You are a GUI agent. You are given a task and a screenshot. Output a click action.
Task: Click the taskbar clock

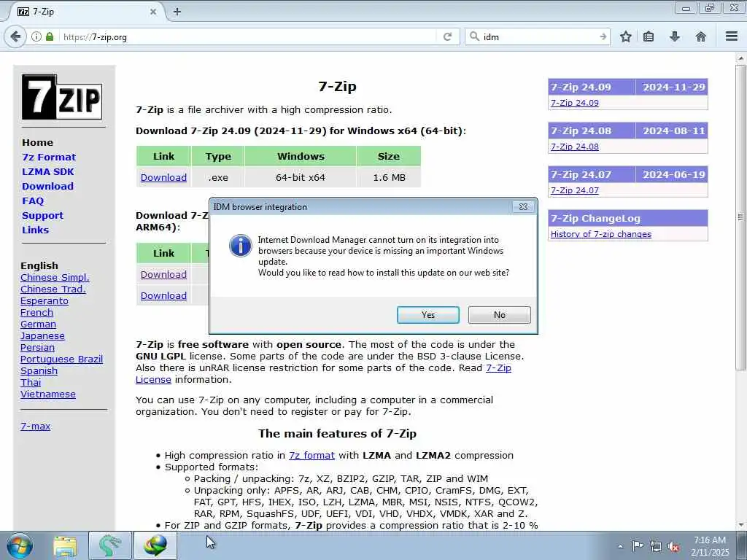pyautogui.click(x=710, y=546)
